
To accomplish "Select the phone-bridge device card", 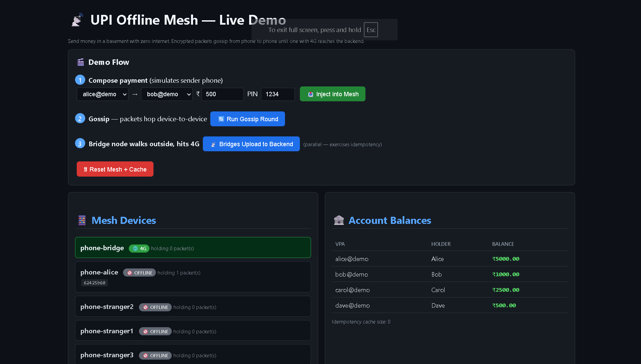I will (x=193, y=248).
